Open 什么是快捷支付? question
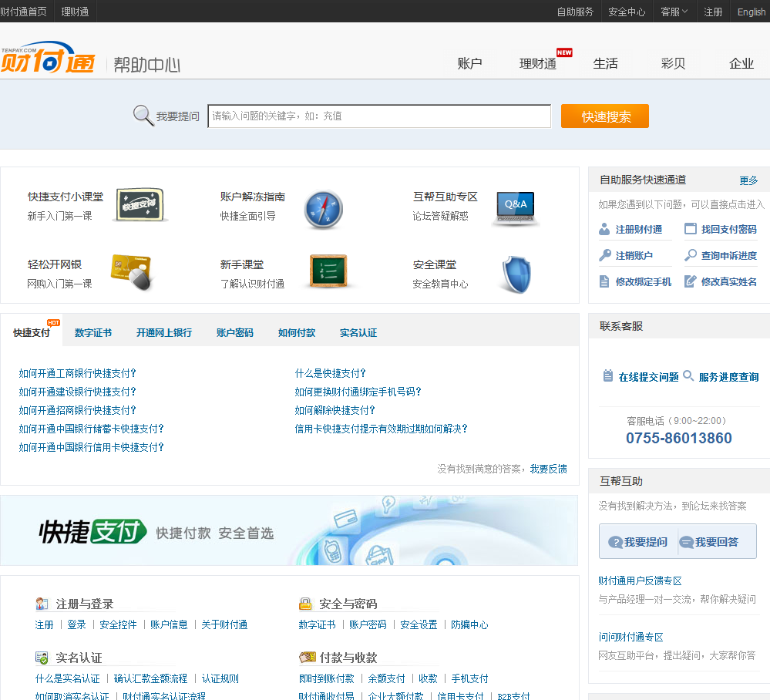The height and width of the screenshot is (700, 770). 330,373
